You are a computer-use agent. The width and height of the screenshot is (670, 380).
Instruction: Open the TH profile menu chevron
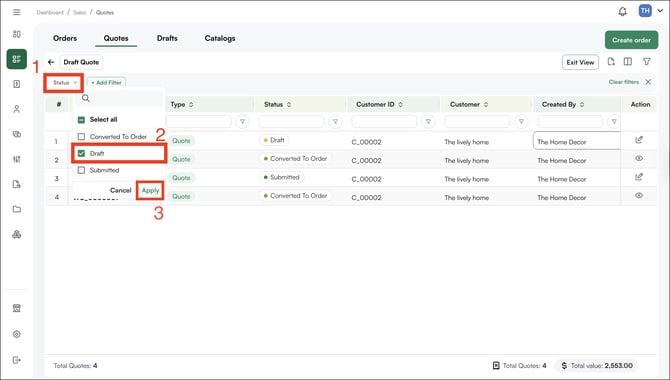tap(660, 11)
